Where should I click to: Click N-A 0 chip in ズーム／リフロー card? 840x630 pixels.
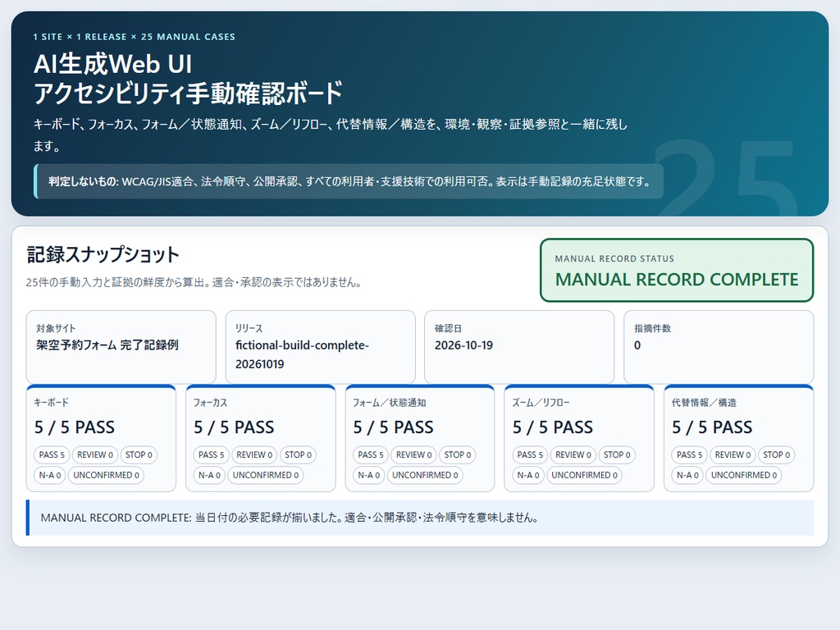pos(527,475)
